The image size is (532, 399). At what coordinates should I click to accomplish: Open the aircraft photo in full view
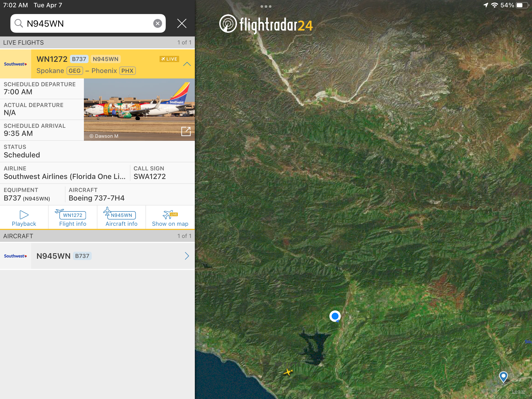(x=186, y=131)
